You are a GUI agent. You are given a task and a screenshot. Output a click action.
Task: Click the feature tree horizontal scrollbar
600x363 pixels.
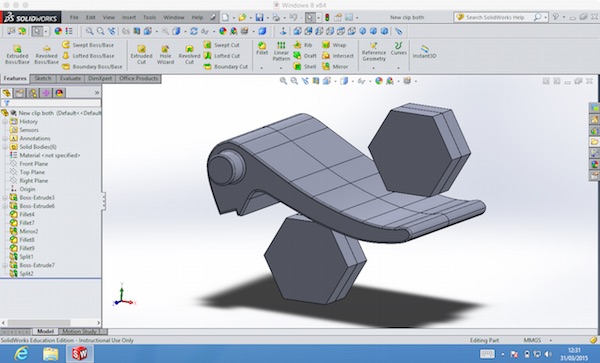(51, 323)
